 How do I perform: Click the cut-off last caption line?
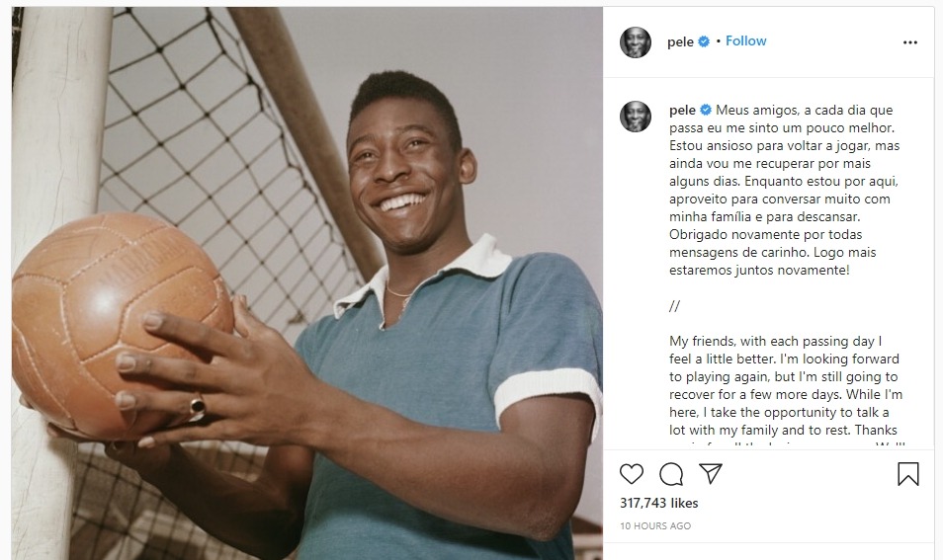(x=786, y=444)
